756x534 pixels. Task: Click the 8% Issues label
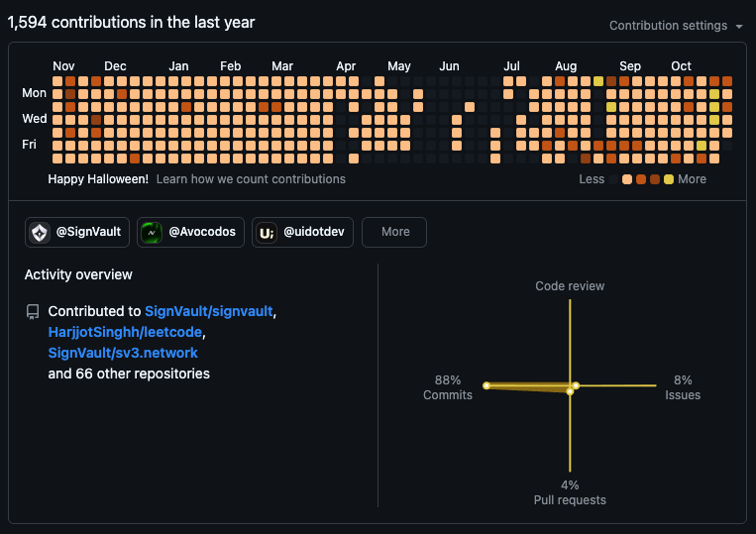683,387
